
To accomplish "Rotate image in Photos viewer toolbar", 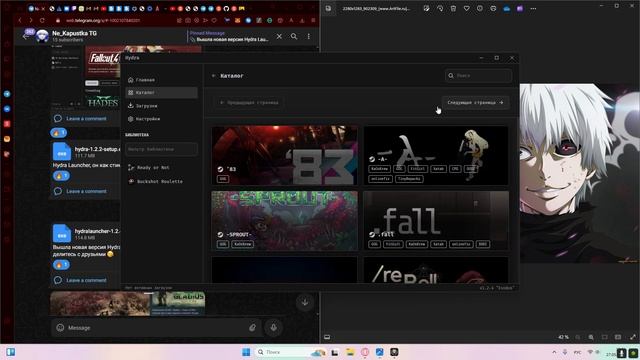I will (x=440, y=8).
